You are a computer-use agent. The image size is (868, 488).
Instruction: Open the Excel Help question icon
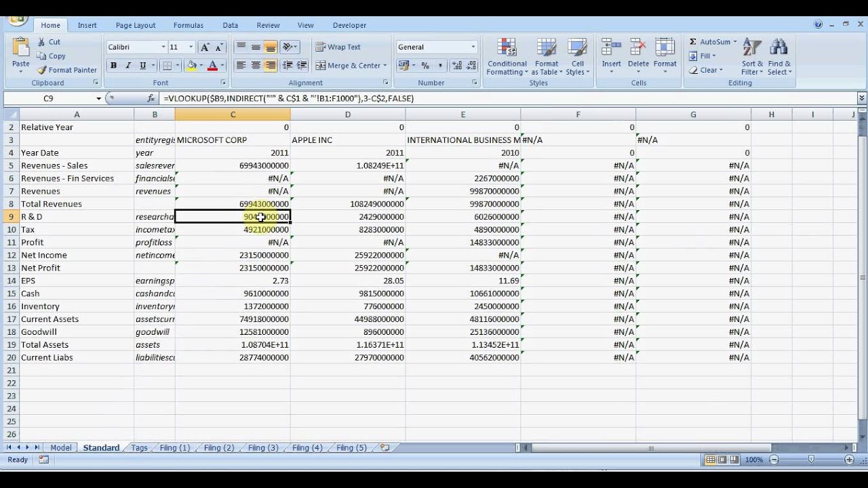(x=818, y=24)
